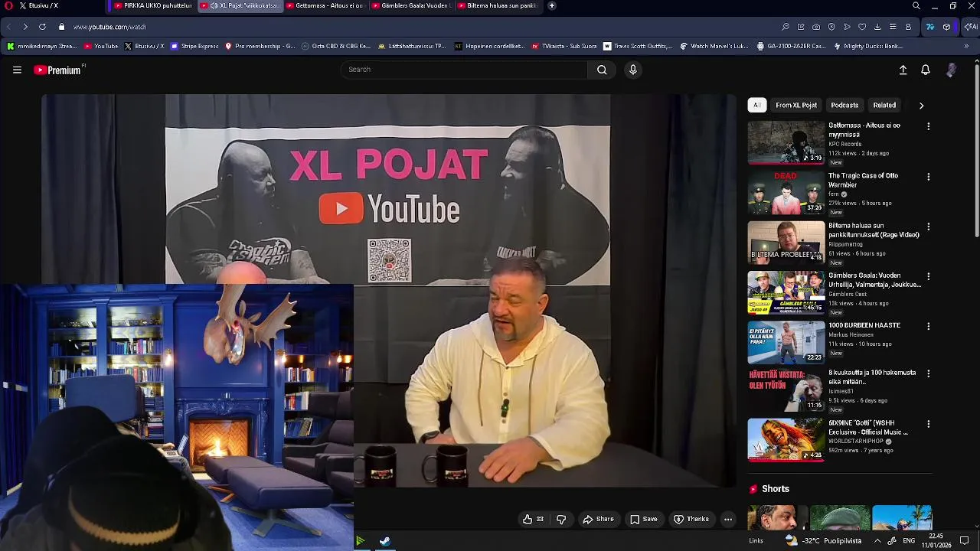Click the Links toolbar in taskbar
980x551 pixels.
(756, 541)
